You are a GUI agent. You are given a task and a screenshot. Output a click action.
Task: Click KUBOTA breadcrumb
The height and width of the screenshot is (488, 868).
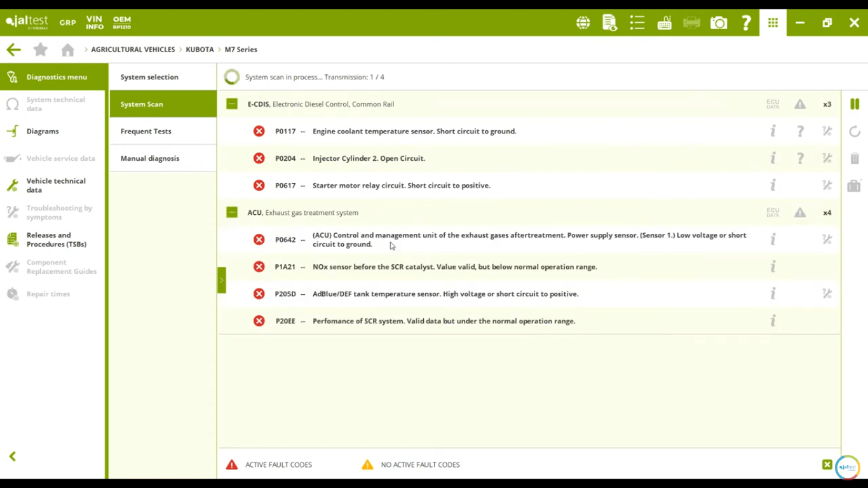200,50
